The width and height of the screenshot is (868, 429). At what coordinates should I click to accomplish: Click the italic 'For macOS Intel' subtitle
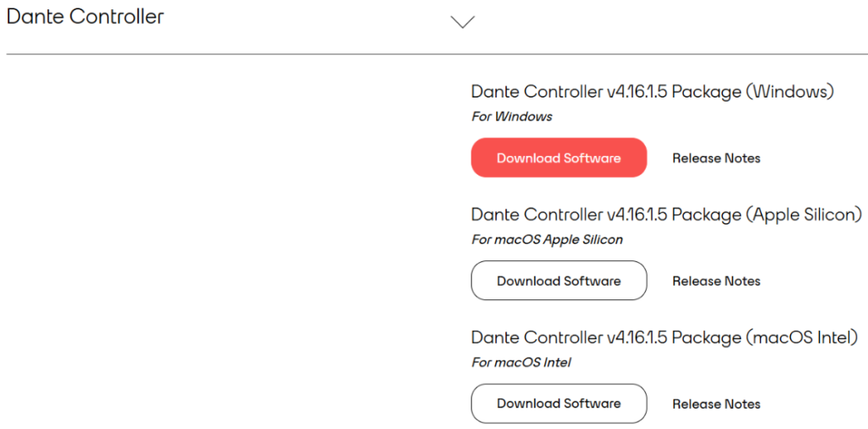pos(521,363)
